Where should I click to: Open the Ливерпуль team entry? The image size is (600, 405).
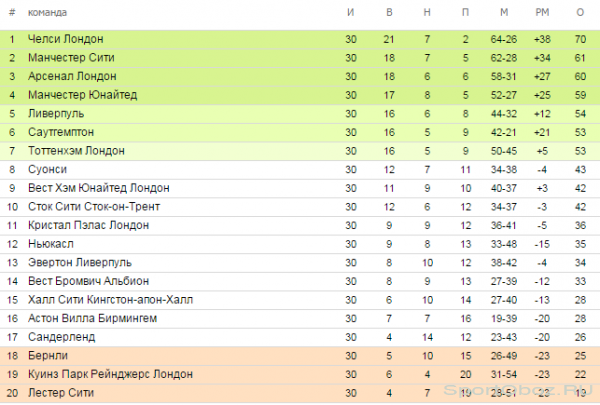[56, 114]
